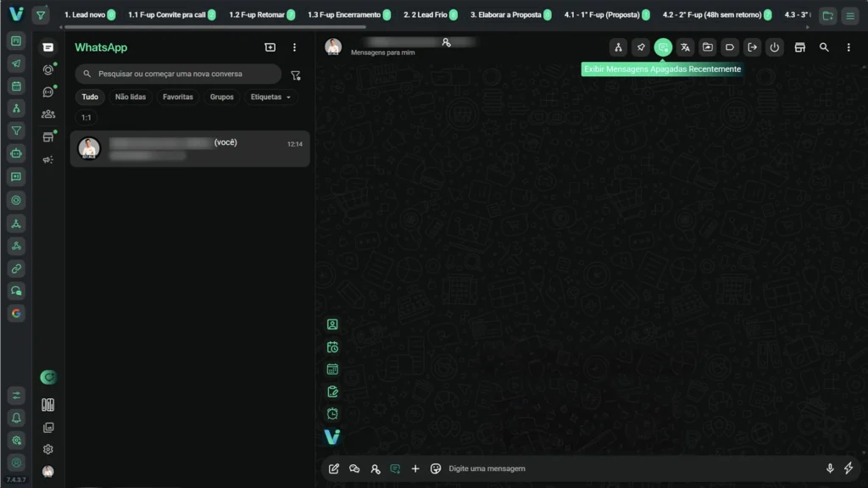
Task: Click the pin icon in chat header
Action: tap(641, 47)
